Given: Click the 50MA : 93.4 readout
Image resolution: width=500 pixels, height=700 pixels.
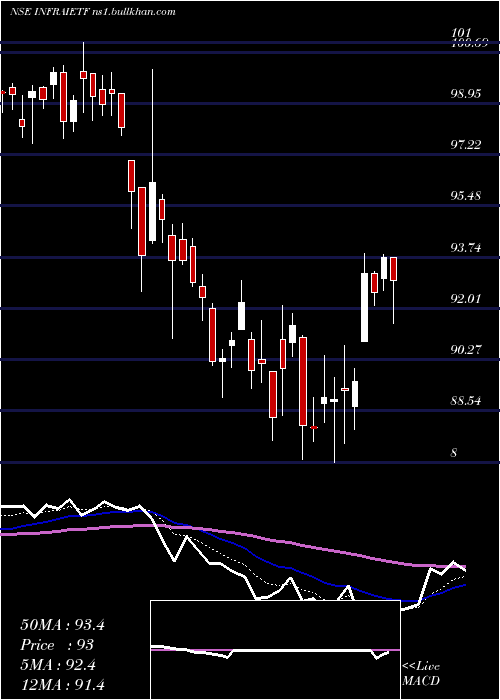Looking at the screenshot, I should tap(62, 625).
